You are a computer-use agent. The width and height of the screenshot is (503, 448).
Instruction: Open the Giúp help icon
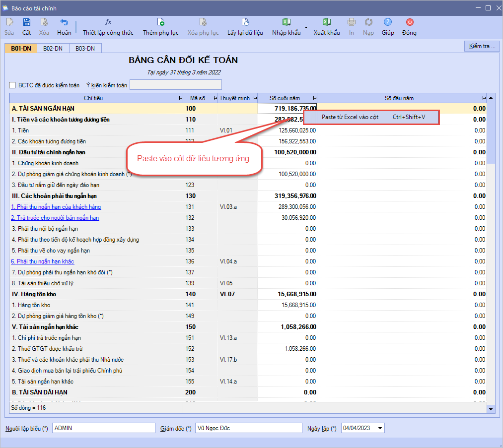pyautogui.click(x=388, y=22)
